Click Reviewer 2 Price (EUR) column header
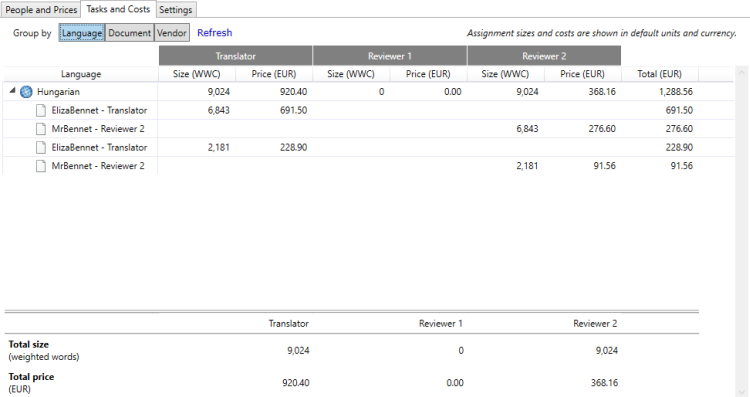Image resolution: width=750 pixels, height=397 pixels. click(x=583, y=74)
